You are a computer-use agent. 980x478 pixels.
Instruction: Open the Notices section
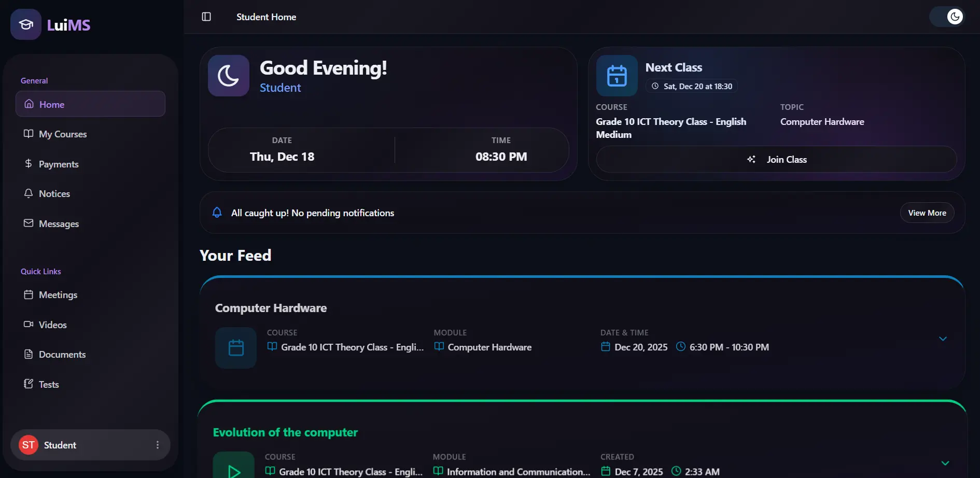point(54,194)
